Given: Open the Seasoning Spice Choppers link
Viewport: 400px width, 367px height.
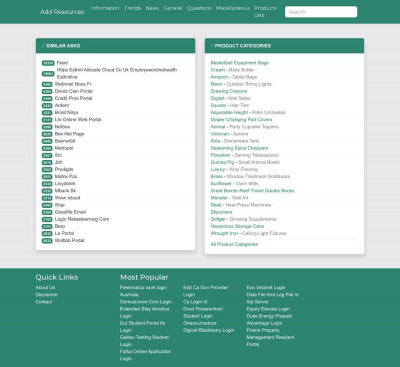Looking at the screenshot, I should click(x=239, y=148).
